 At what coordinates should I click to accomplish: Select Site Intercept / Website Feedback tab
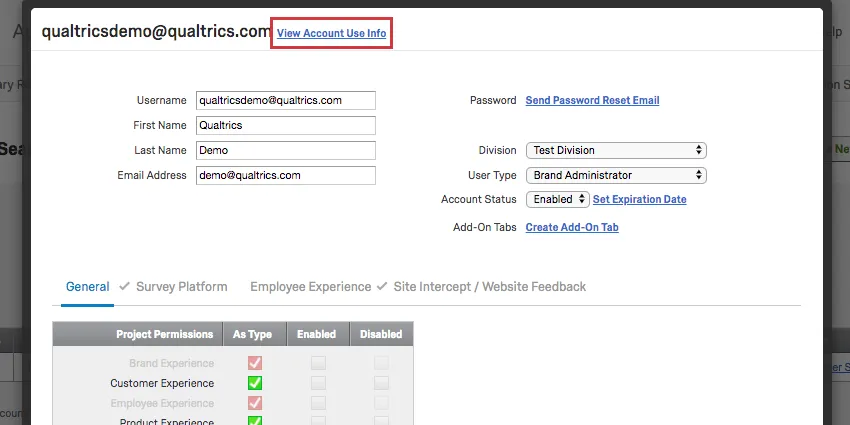(x=489, y=287)
